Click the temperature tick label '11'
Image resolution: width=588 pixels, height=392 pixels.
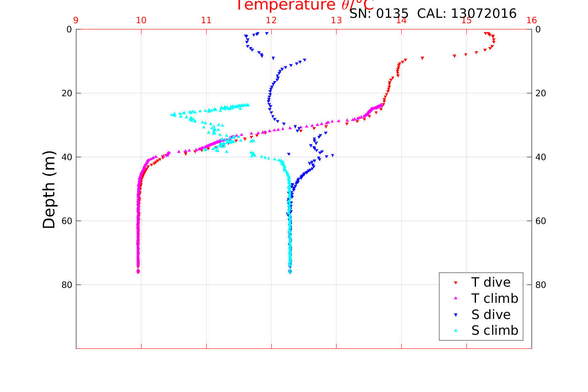[206, 20]
